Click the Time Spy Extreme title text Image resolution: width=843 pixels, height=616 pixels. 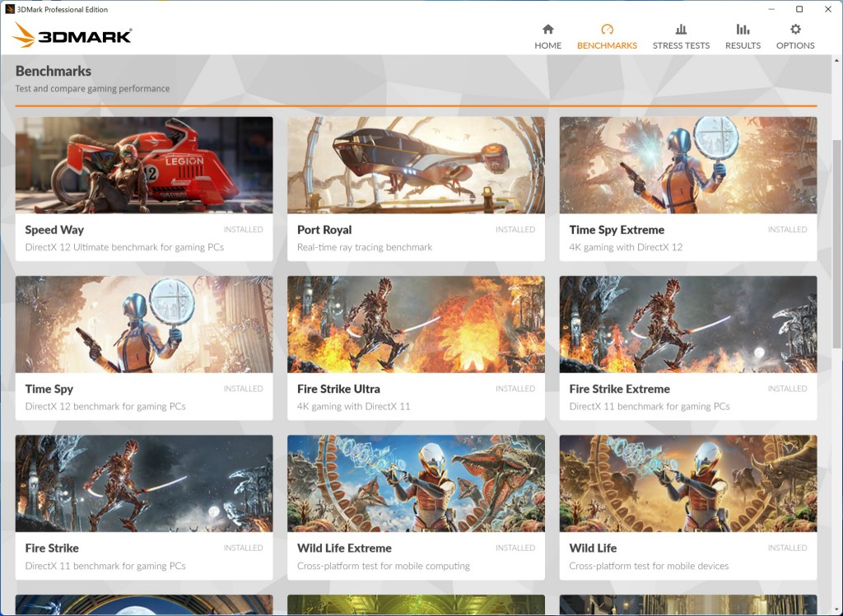point(617,230)
